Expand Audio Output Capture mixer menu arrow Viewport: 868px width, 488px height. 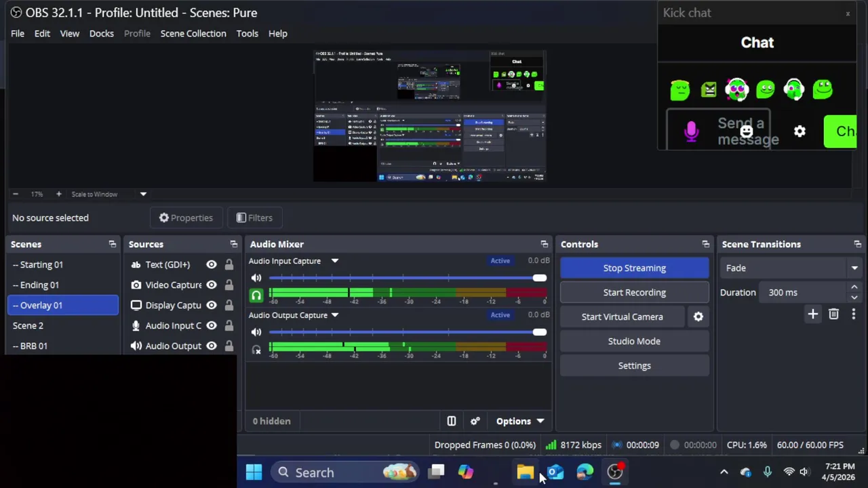(334, 315)
